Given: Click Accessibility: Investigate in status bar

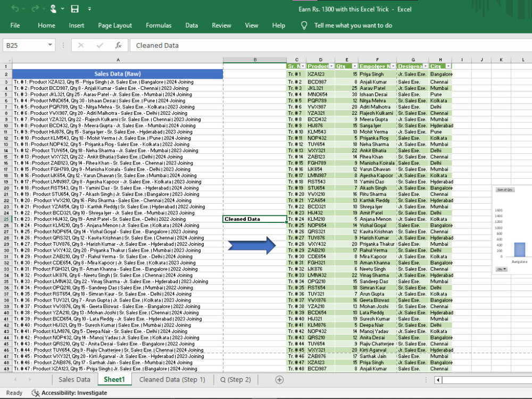Looking at the screenshot, I should (x=69, y=393).
